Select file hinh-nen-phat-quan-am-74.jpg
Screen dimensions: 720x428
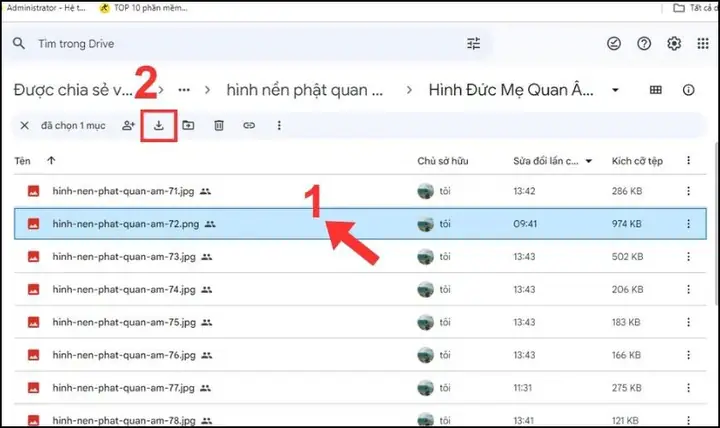[360, 289]
